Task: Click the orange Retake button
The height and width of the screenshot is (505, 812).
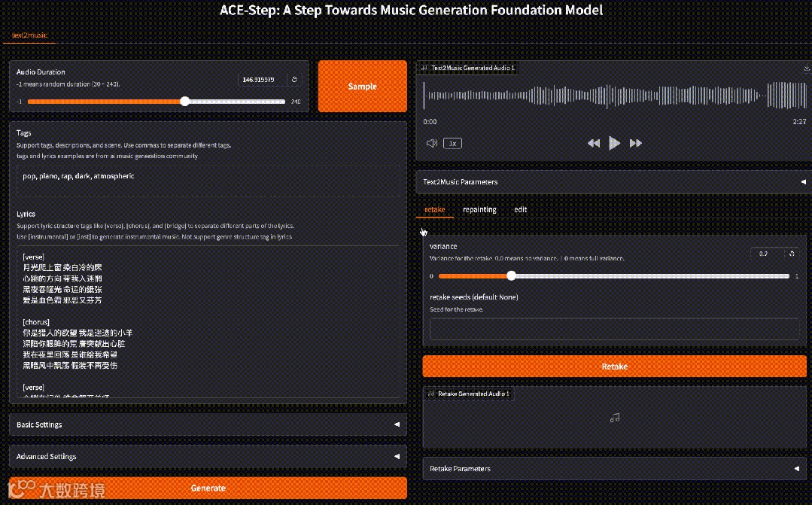Action: tap(614, 367)
